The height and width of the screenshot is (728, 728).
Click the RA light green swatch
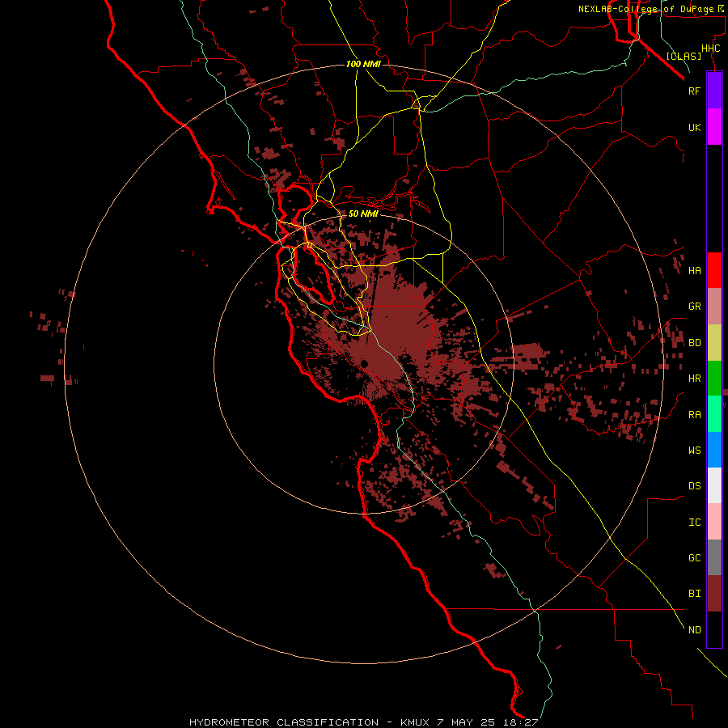[x=714, y=414]
